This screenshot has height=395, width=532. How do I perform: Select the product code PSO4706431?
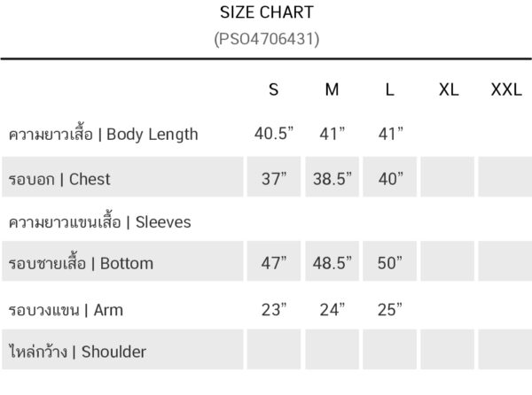point(267,39)
